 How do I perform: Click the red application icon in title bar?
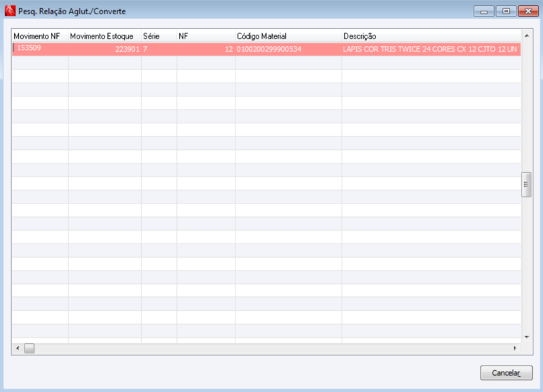point(10,11)
